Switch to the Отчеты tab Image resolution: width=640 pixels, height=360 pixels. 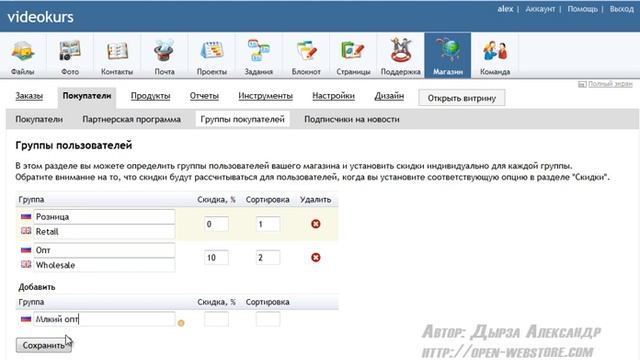[x=204, y=96]
